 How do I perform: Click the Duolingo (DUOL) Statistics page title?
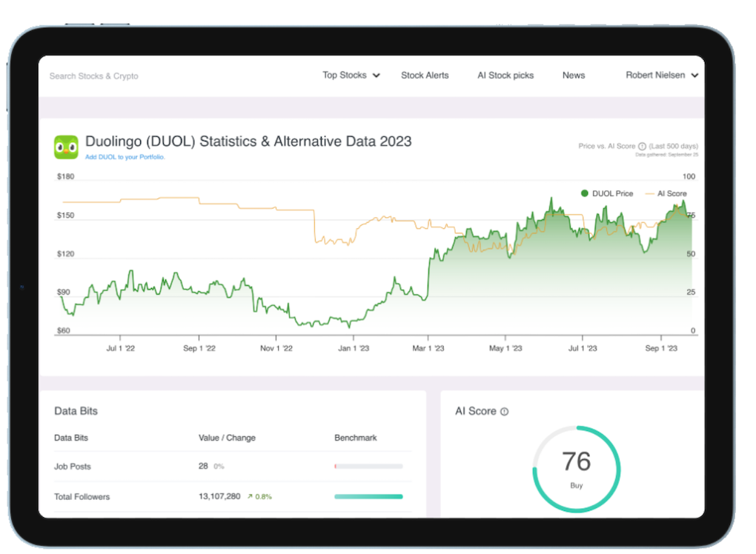[x=248, y=141]
